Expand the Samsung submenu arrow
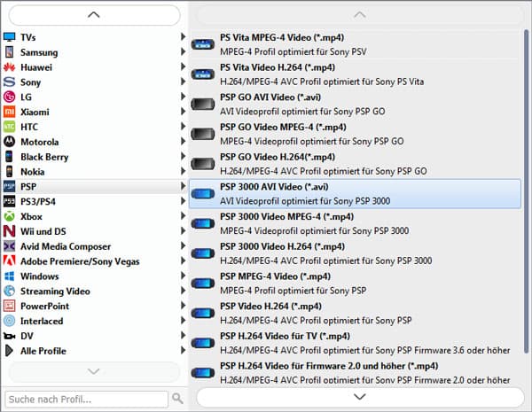The width and height of the screenshot is (532, 412). click(x=183, y=51)
